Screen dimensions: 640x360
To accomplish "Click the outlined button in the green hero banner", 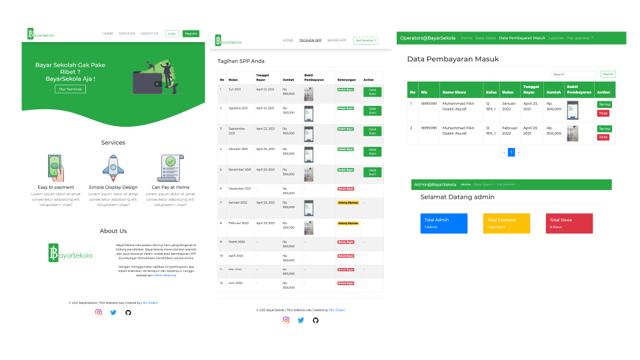I will click(70, 89).
